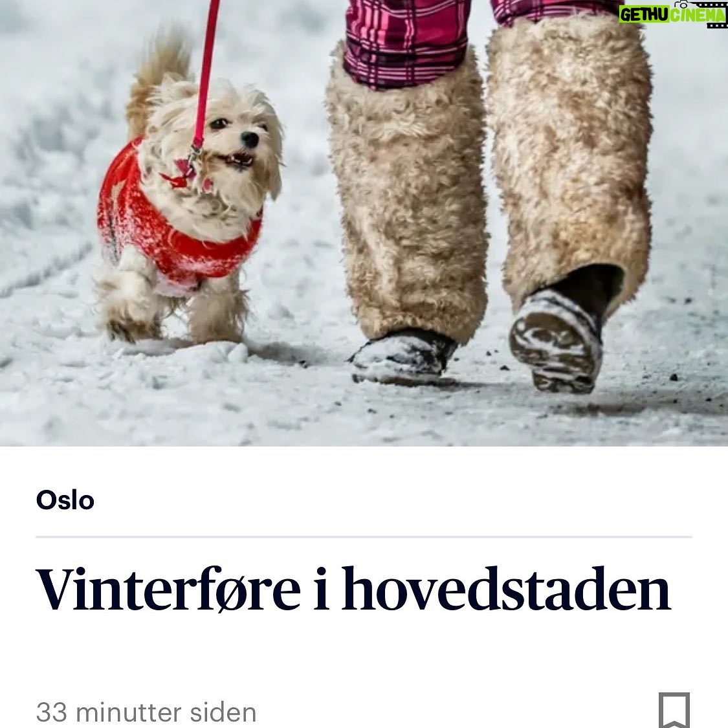Click the divider line under Oslo
This screenshot has width=728, height=728.
(364, 536)
